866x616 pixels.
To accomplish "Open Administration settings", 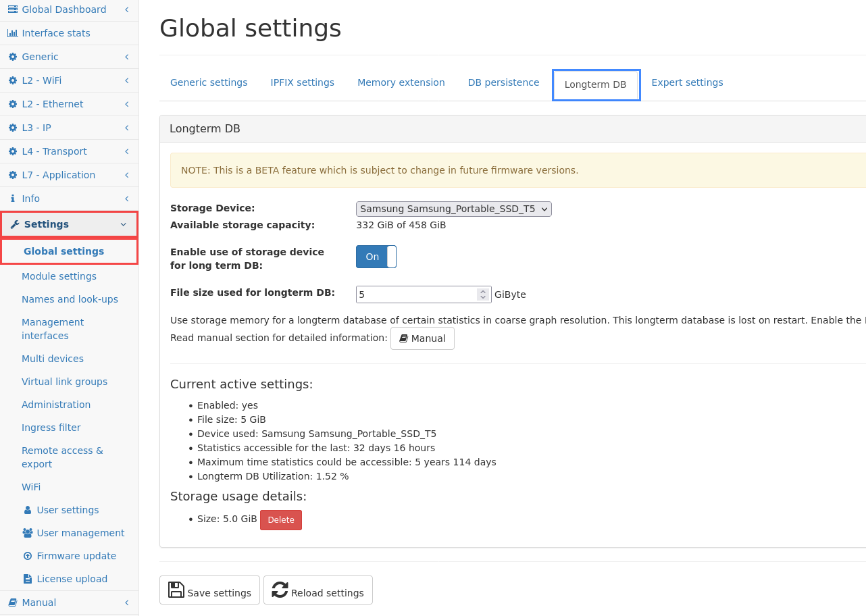I will coord(56,405).
